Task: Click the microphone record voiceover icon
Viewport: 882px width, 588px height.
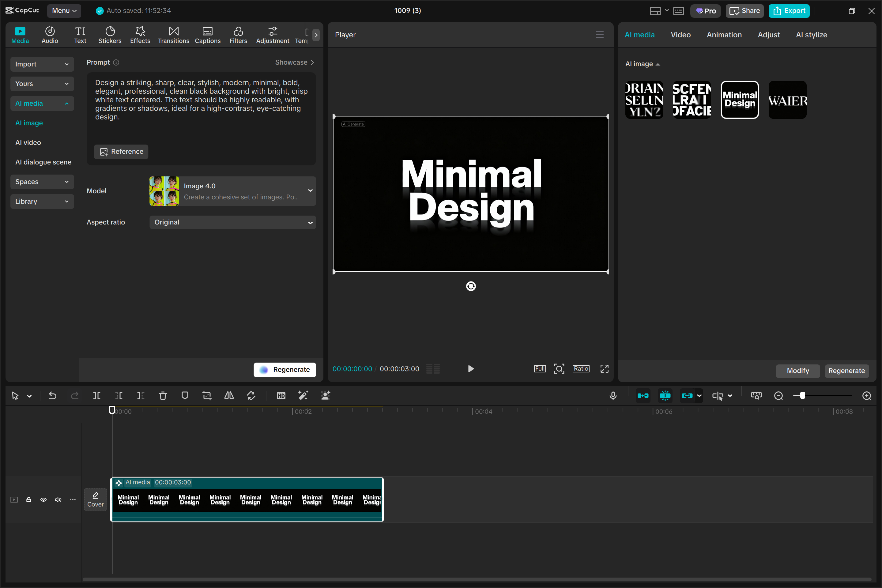Action: [x=613, y=396]
